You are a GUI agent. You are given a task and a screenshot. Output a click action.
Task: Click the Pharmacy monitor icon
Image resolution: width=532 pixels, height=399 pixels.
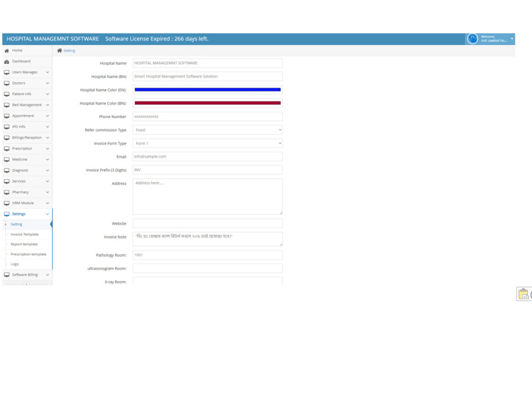[x=6, y=193]
